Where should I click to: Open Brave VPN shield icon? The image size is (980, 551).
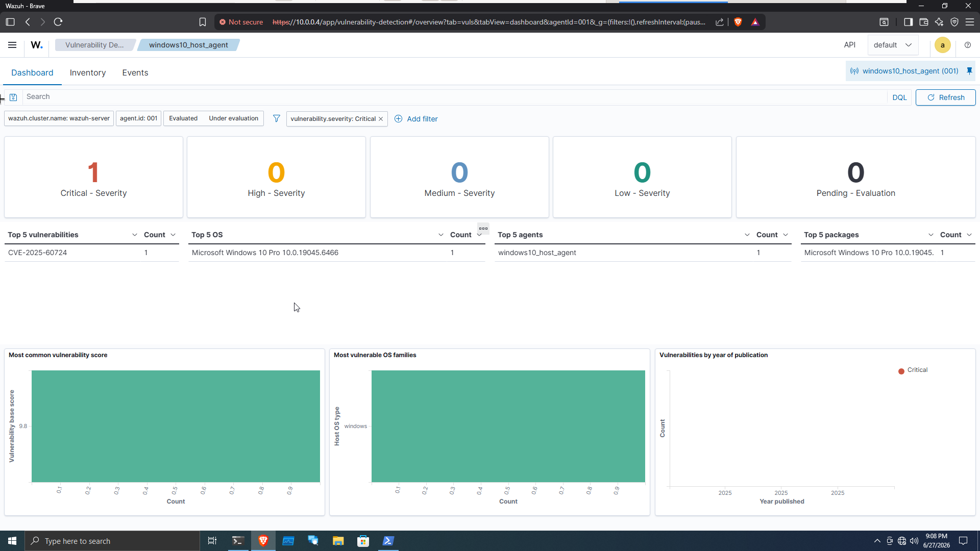pyautogui.click(x=954, y=22)
